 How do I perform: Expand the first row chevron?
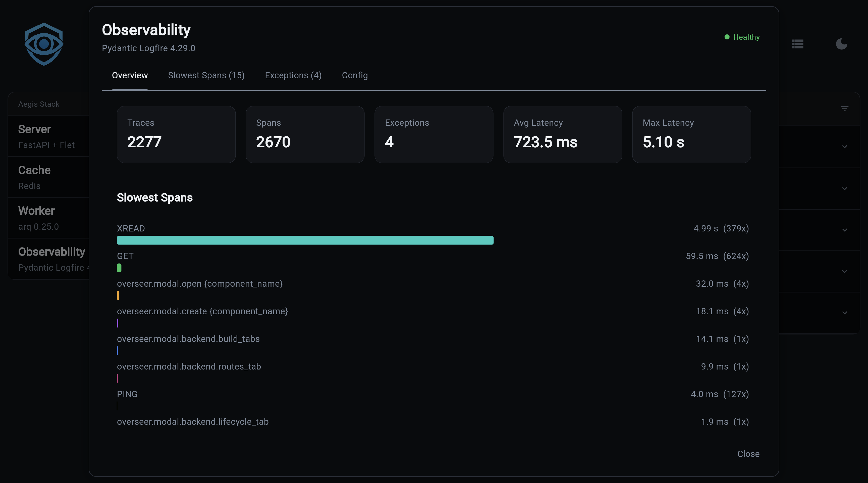(844, 147)
